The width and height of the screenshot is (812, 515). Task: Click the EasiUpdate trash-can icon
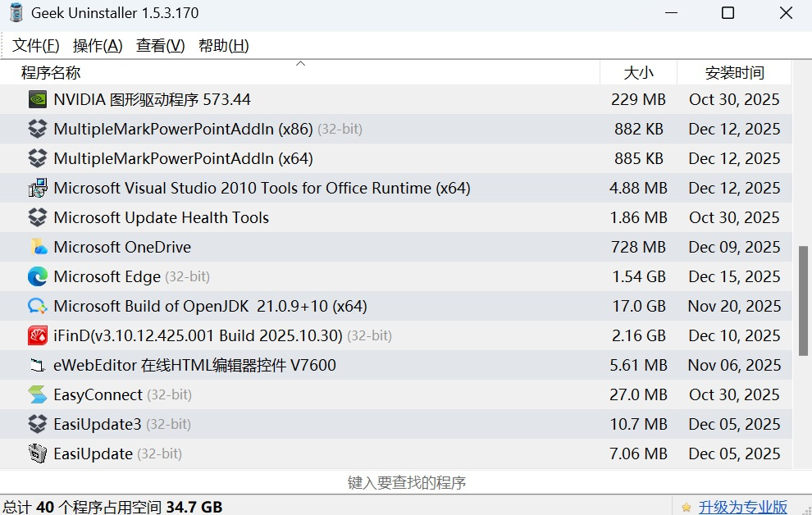point(38,453)
